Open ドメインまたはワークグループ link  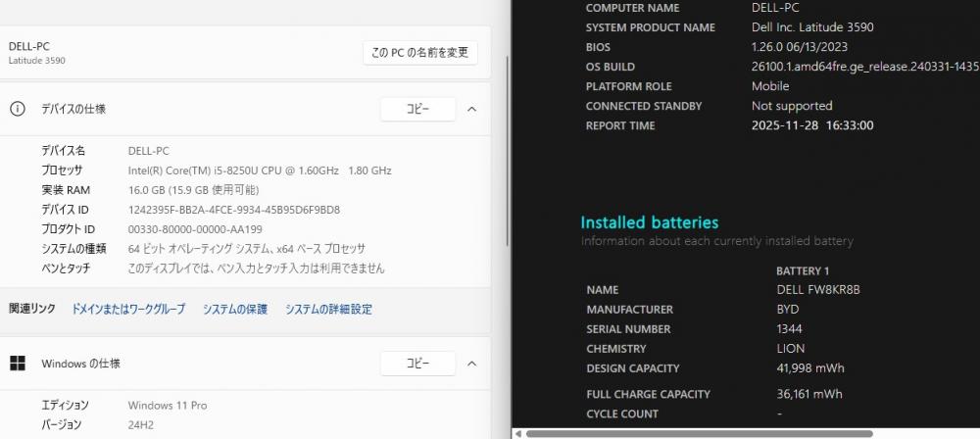128,309
